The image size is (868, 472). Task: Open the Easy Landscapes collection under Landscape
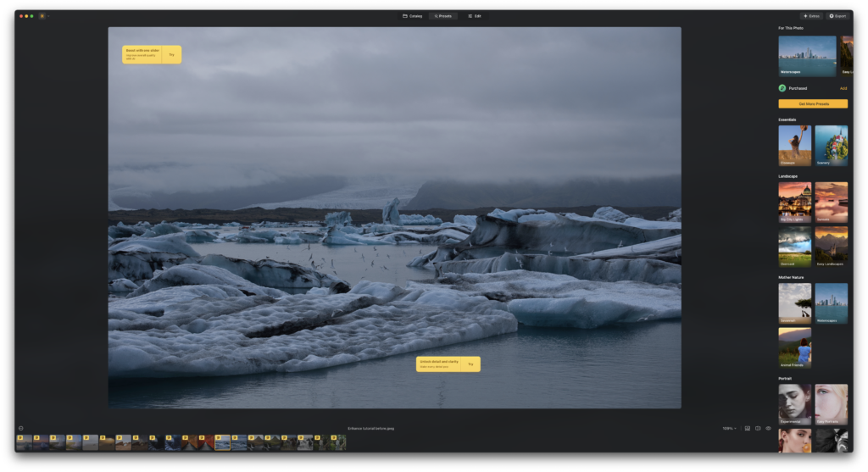pyautogui.click(x=831, y=247)
